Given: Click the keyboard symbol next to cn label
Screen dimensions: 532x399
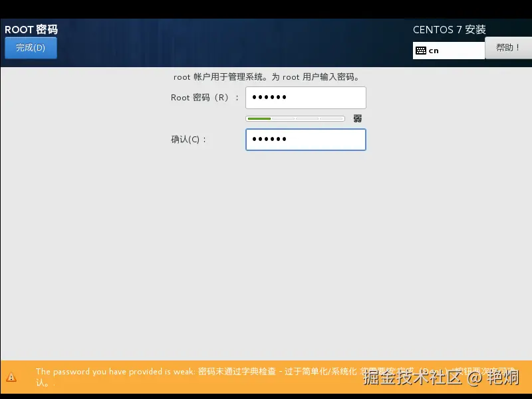Looking at the screenshot, I should (x=420, y=50).
